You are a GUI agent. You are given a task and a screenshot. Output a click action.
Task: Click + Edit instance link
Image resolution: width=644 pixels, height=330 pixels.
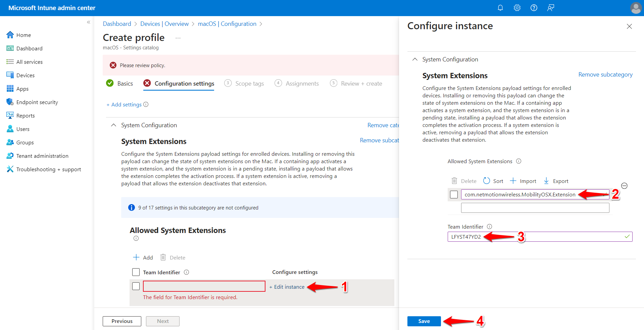tap(287, 287)
